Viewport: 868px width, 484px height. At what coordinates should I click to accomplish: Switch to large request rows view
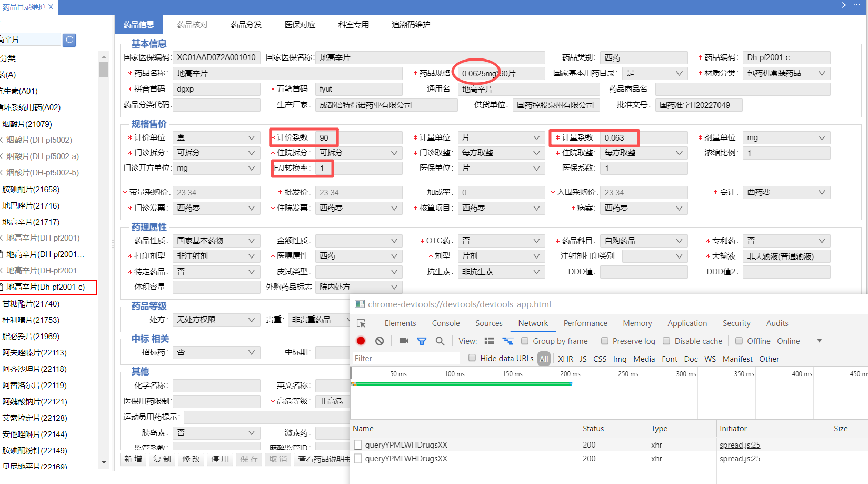[x=490, y=341]
